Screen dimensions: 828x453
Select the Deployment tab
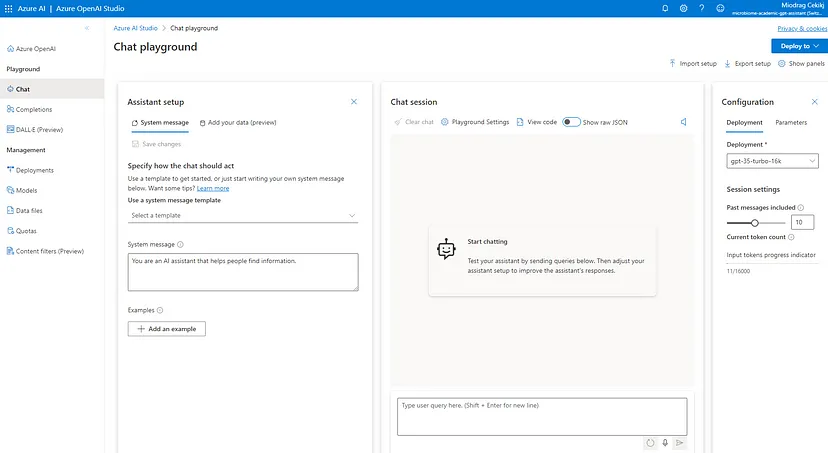[x=745, y=122]
